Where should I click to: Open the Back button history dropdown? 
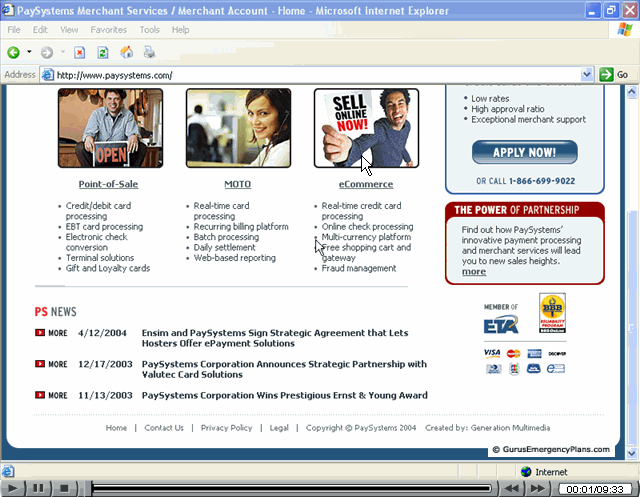(x=29, y=52)
